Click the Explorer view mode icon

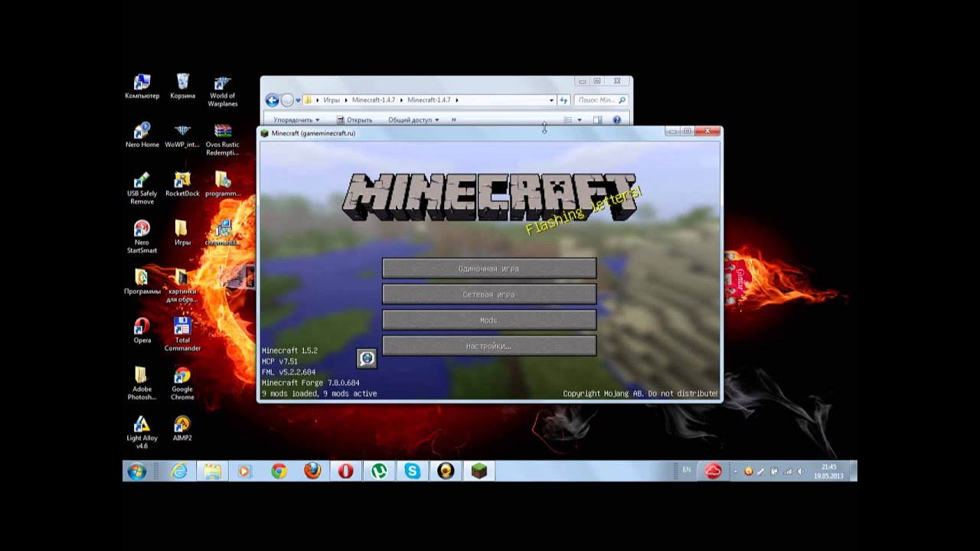[x=568, y=120]
